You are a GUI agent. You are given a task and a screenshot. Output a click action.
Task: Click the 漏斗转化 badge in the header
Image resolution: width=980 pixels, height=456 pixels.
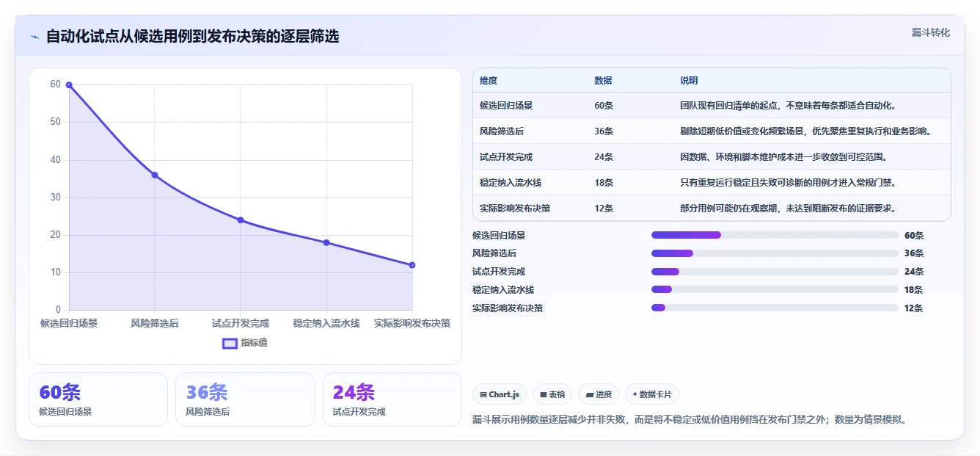(930, 32)
